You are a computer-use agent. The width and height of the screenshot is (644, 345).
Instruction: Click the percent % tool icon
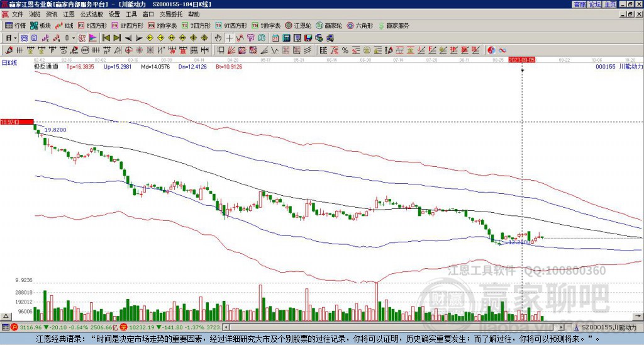345,50
